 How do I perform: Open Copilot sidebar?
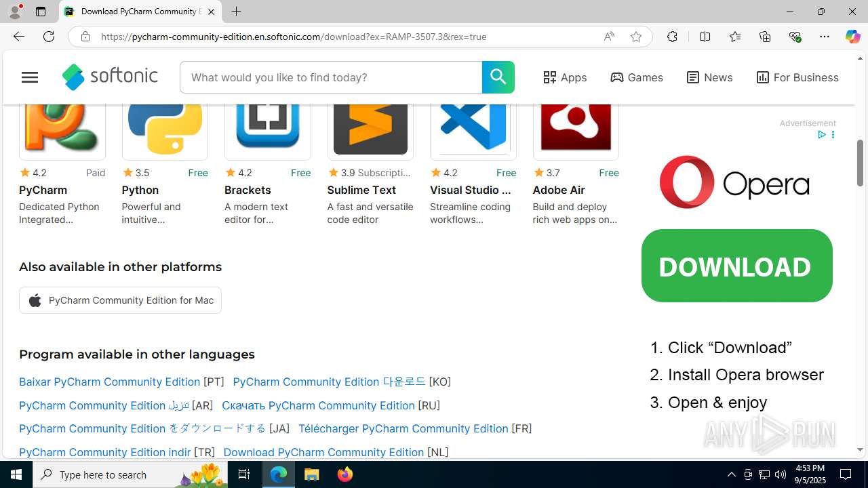[x=852, y=37]
